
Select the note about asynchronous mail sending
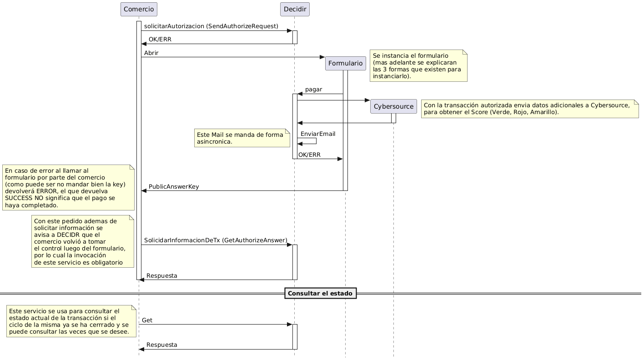[x=242, y=138]
